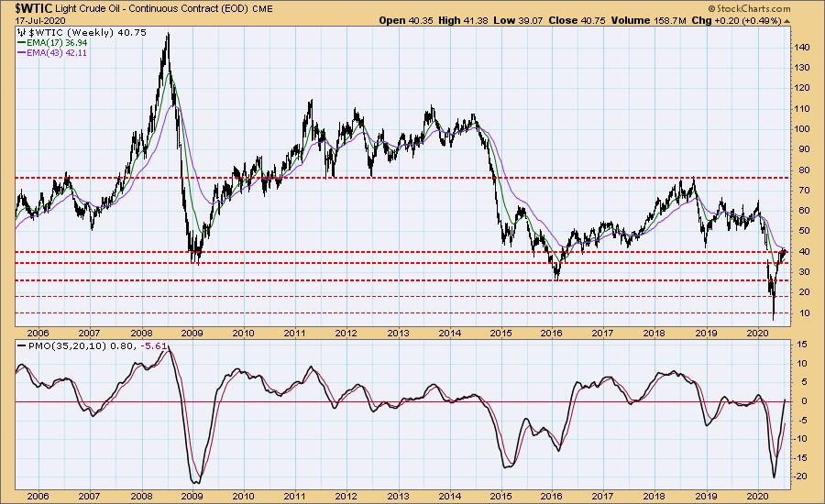Click the 30 price axis label
The height and width of the screenshot is (504, 825).
805,272
